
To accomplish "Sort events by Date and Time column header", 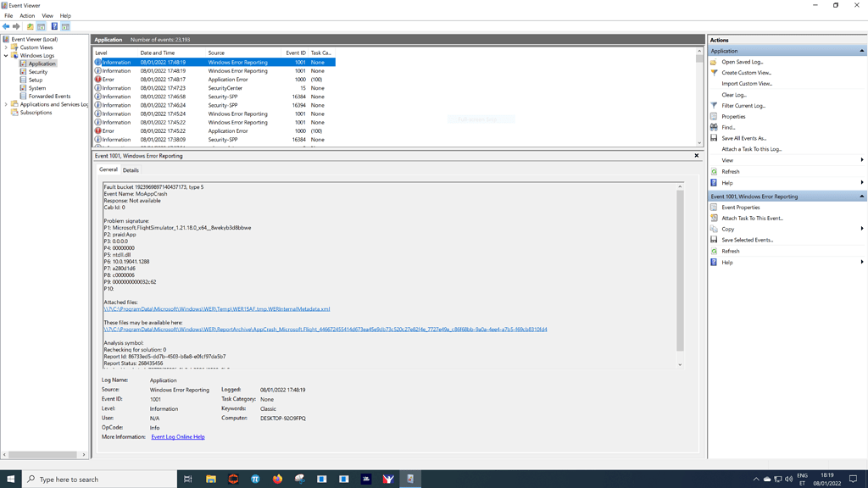I will 171,53.
